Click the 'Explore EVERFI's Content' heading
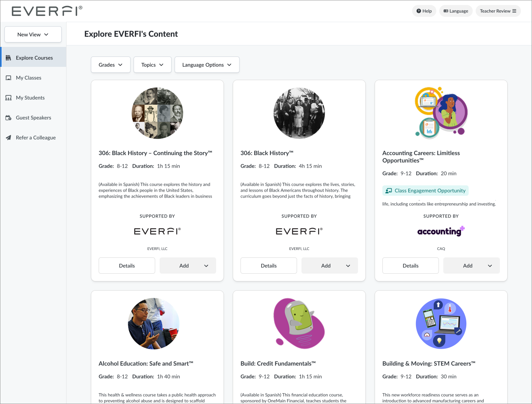This screenshot has height=404, width=532. 131,34
